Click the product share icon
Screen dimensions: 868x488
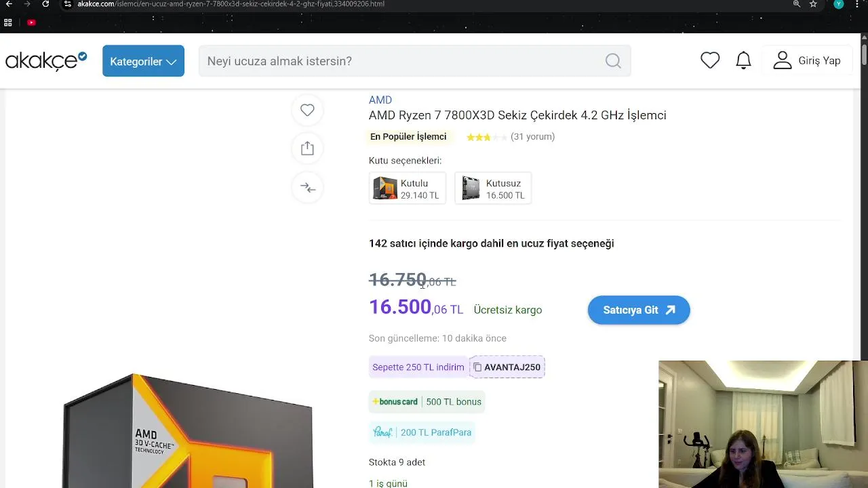[307, 148]
